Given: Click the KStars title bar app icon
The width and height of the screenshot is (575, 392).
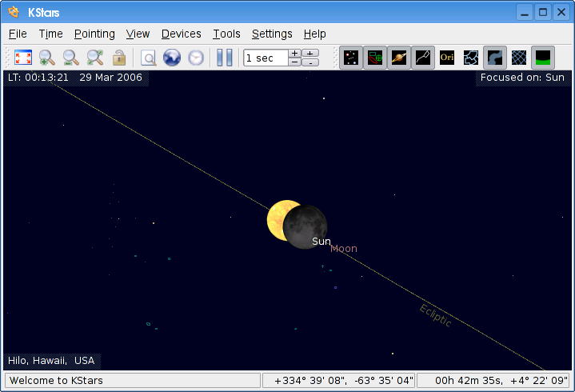Looking at the screenshot, I should 14,12.
